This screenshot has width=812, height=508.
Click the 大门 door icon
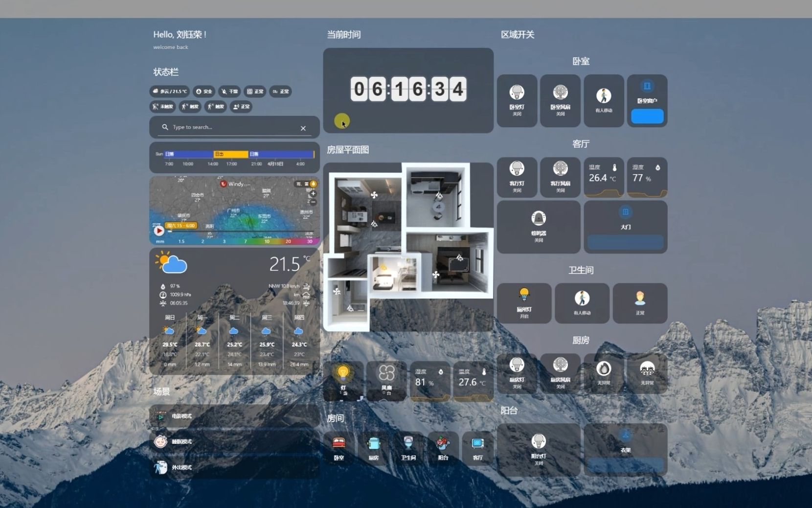(x=626, y=212)
